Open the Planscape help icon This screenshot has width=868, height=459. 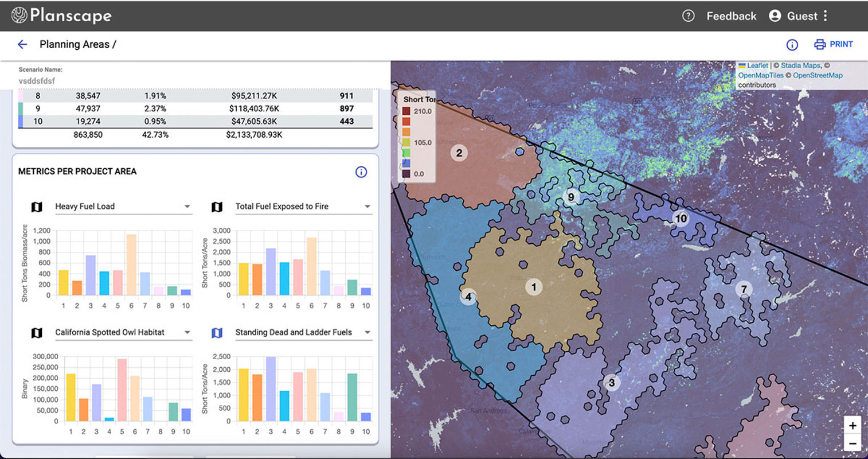(688, 15)
